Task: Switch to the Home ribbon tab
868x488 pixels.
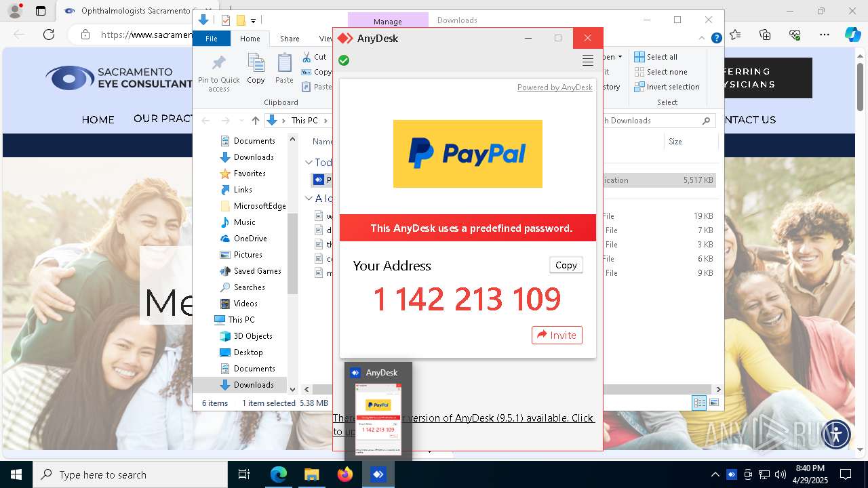Action: pos(250,39)
